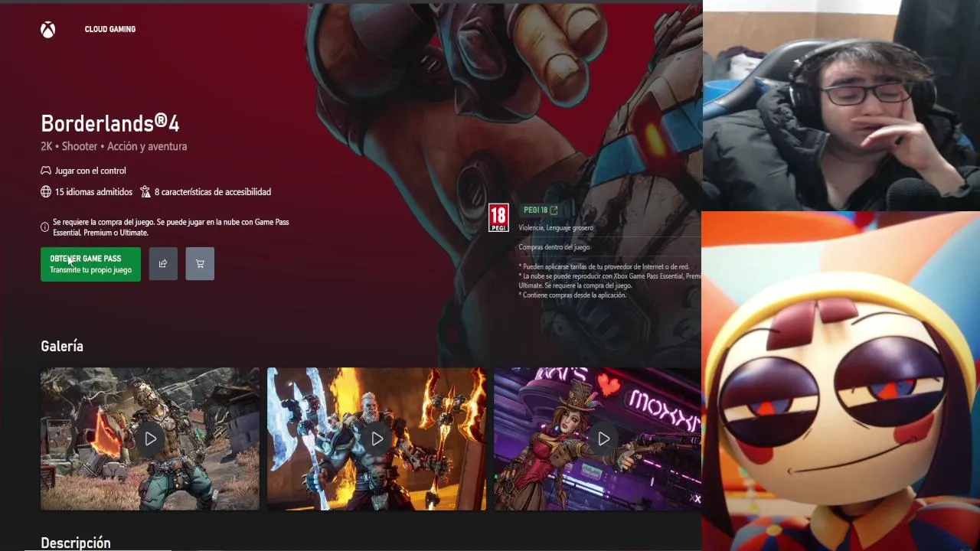Click the streamer webcam overlay
The height and width of the screenshot is (551, 980).
pos(841,106)
